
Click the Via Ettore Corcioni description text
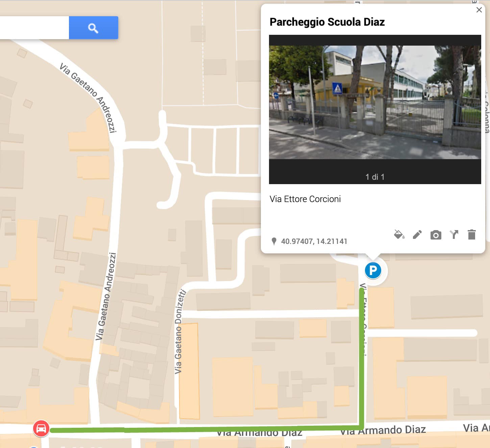click(x=305, y=199)
